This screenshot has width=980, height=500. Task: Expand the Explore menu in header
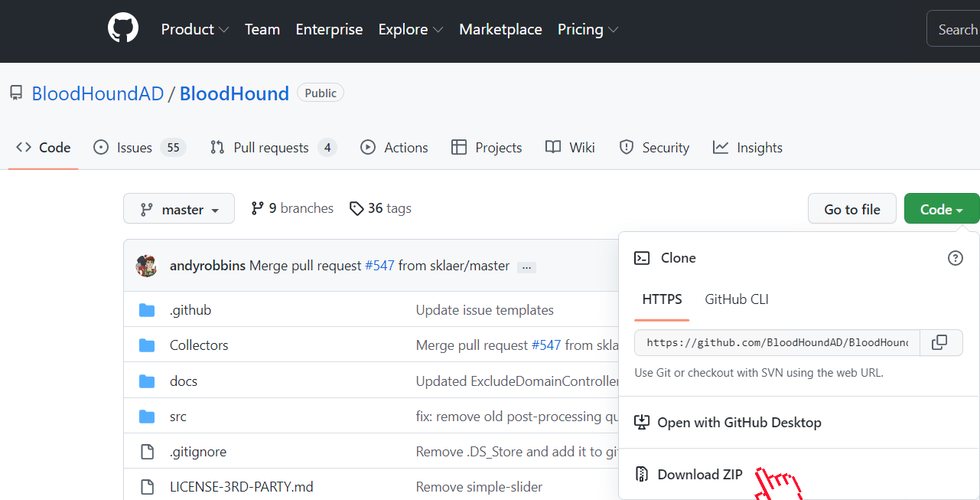coord(411,29)
